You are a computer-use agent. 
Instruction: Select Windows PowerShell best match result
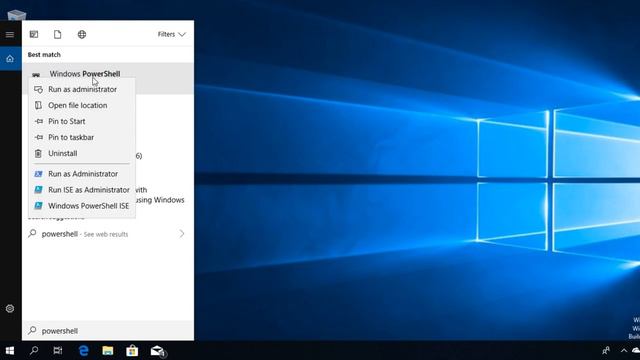[x=108, y=78]
